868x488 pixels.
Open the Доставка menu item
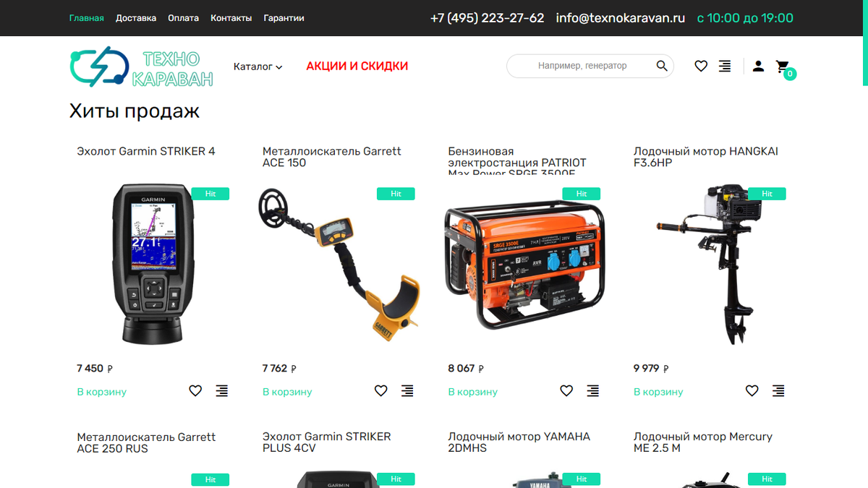point(136,18)
